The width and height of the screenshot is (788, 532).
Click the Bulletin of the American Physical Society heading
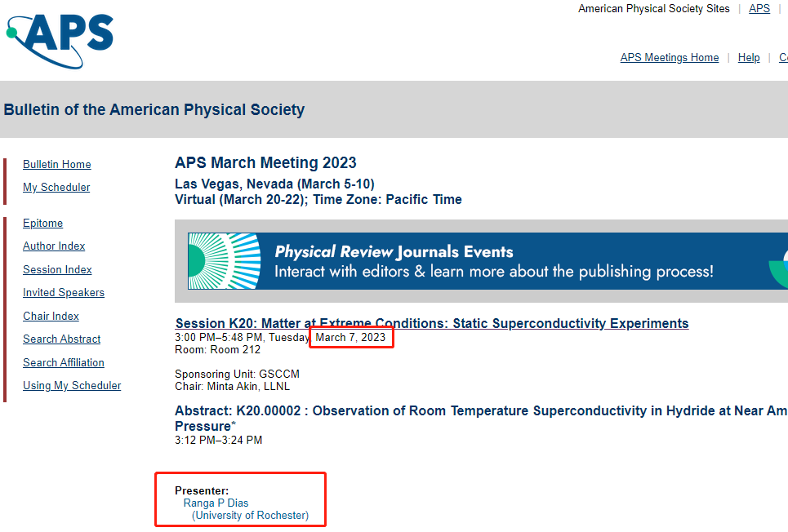[x=154, y=110]
